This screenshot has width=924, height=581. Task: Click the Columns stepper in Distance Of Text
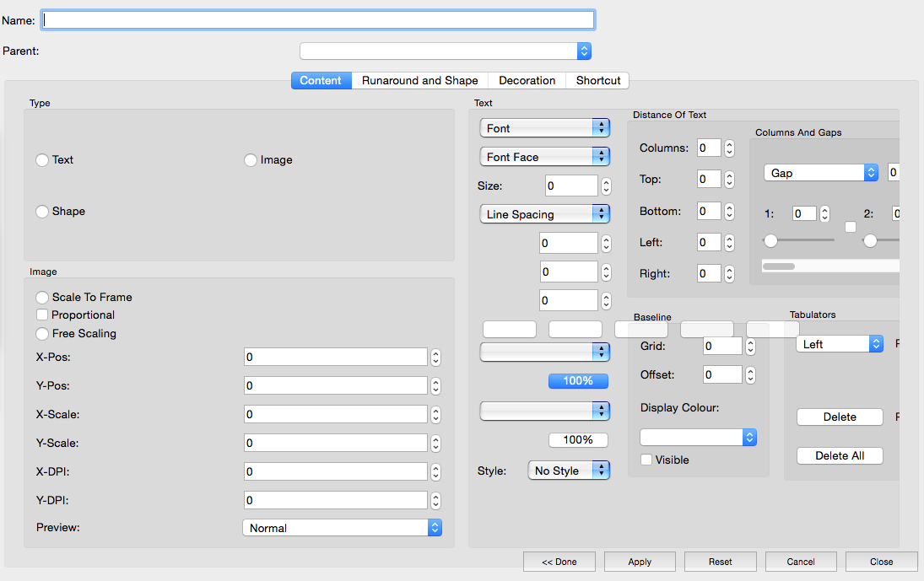729,148
